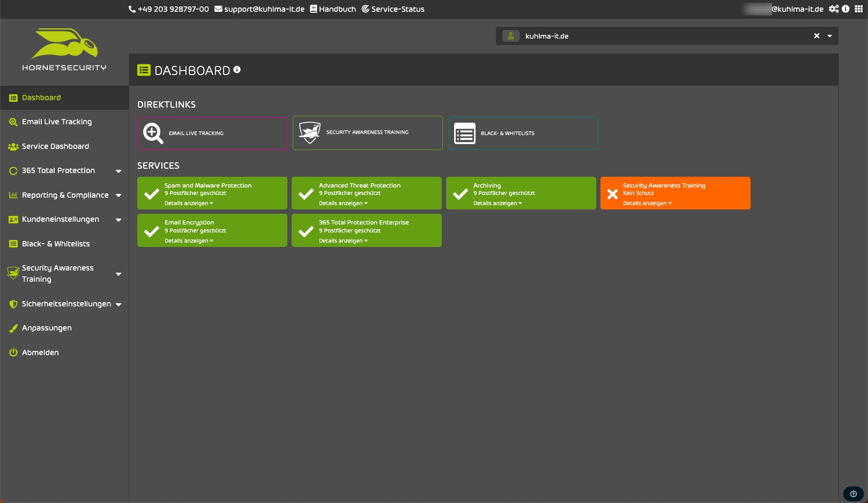Expand the 365 Total Protection submenu arrow
Image resolution: width=868 pixels, height=503 pixels.
pyautogui.click(x=118, y=171)
